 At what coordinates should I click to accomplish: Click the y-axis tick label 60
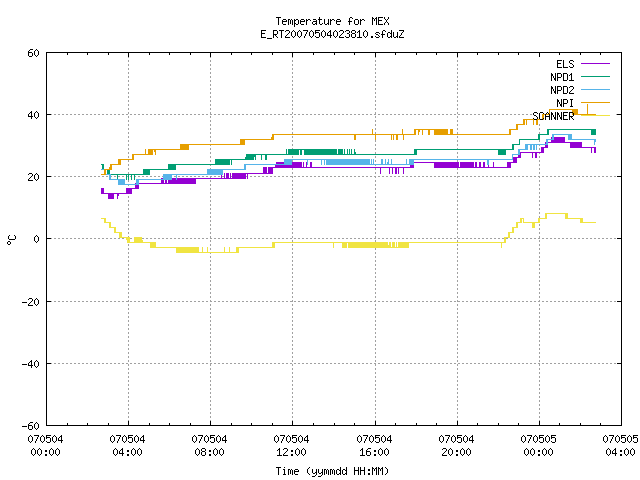[x=33, y=53]
